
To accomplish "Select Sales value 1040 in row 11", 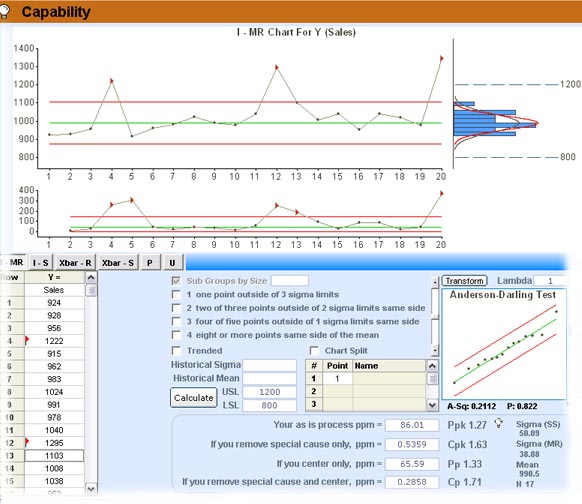I will click(x=54, y=430).
